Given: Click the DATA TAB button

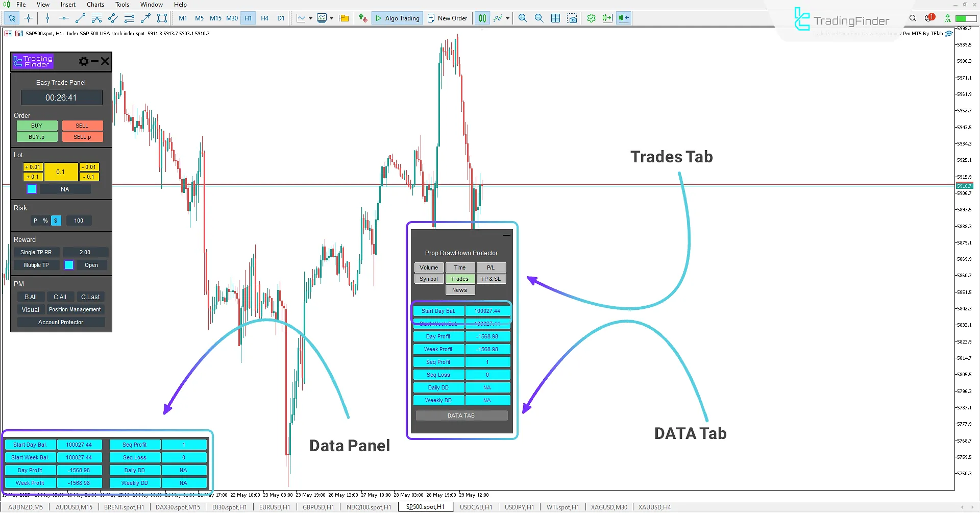Looking at the screenshot, I should click(x=461, y=416).
